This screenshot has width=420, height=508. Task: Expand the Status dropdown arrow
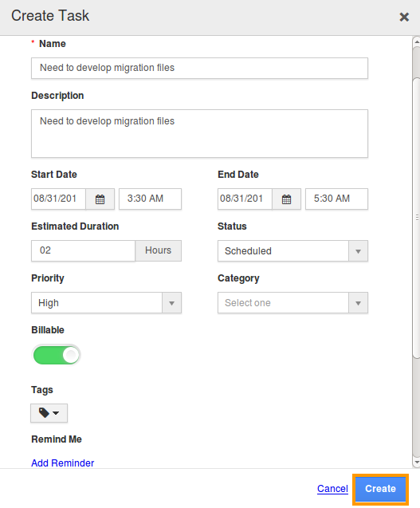(x=358, y=251)
